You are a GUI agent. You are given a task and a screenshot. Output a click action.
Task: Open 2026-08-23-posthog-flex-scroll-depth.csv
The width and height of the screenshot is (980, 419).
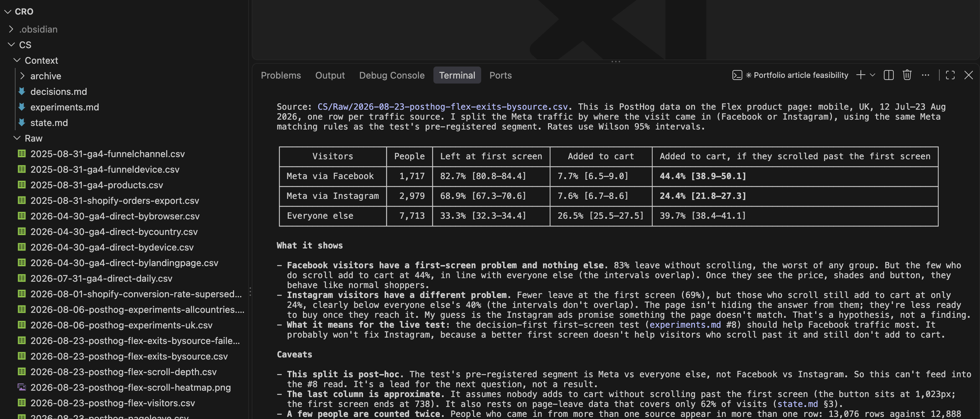pos(123,372)
